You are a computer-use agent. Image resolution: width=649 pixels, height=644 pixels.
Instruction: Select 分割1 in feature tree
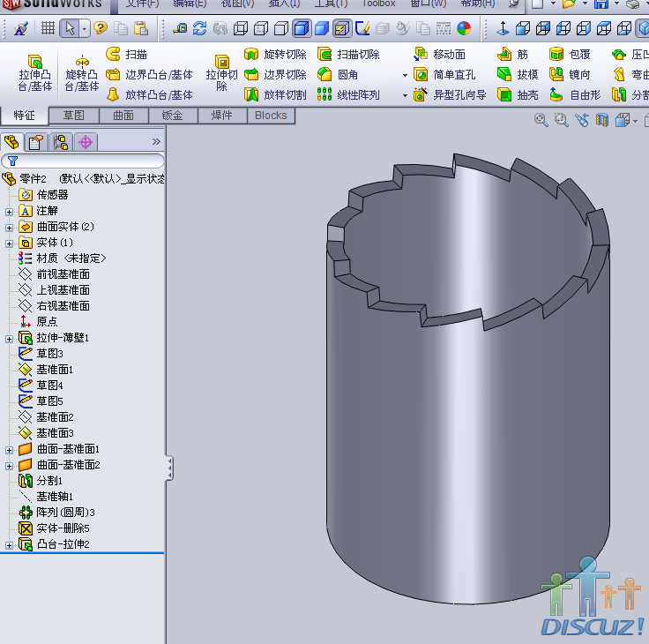point(41,481)
